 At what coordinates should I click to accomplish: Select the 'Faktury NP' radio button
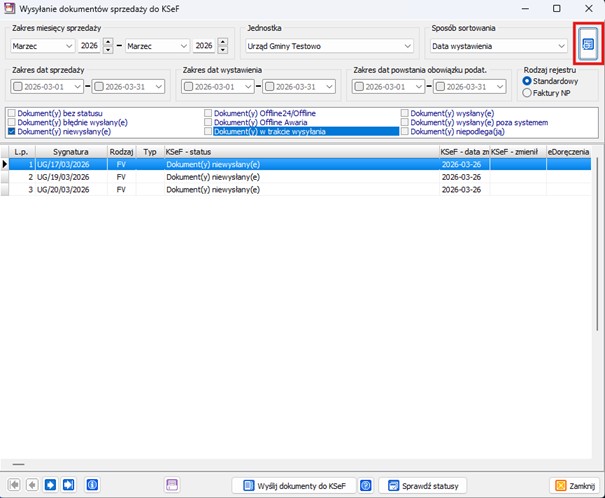pyautogui.click(x=527, y=93)
